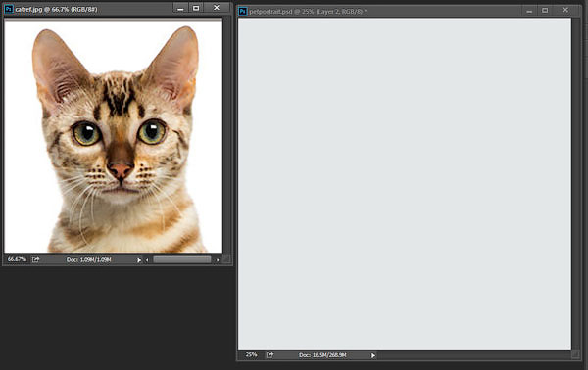Click the right scroll arrow in catref.jpg
This screenshot has height=370, width=588.
coord(218,260)
